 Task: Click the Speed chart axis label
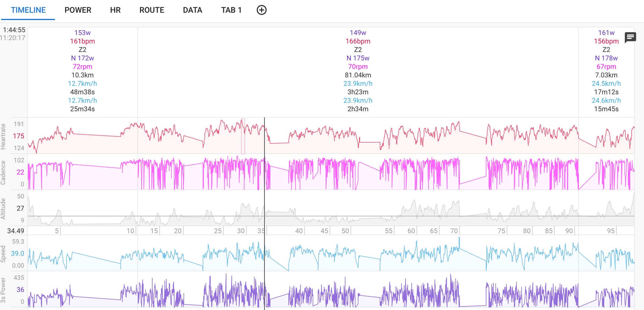[3, 254]
